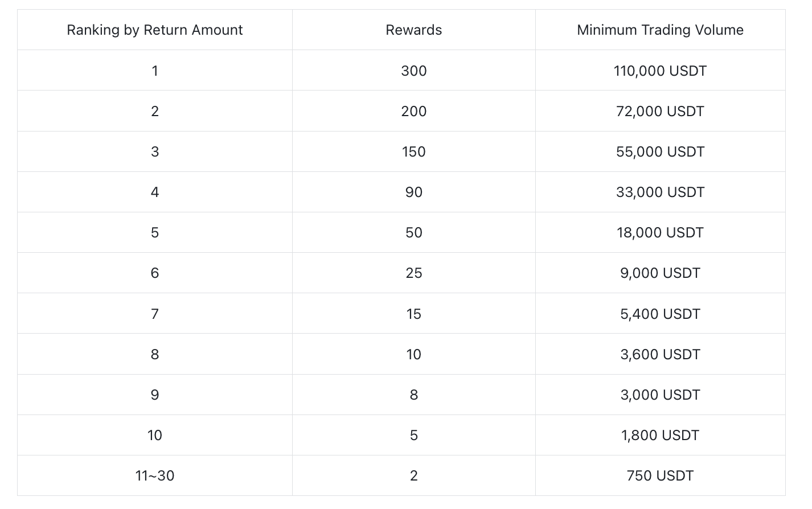Click the 9,000 USDT cell
Image resolution: width=812 pixels, height=509 pixels.
click(660, 273)
